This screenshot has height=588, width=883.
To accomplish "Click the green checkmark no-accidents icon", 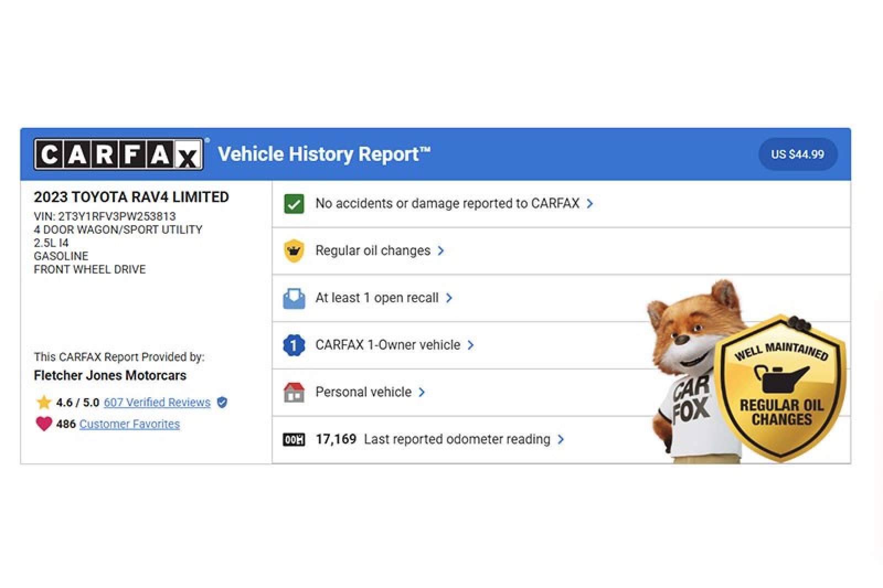I will [294, 204].
